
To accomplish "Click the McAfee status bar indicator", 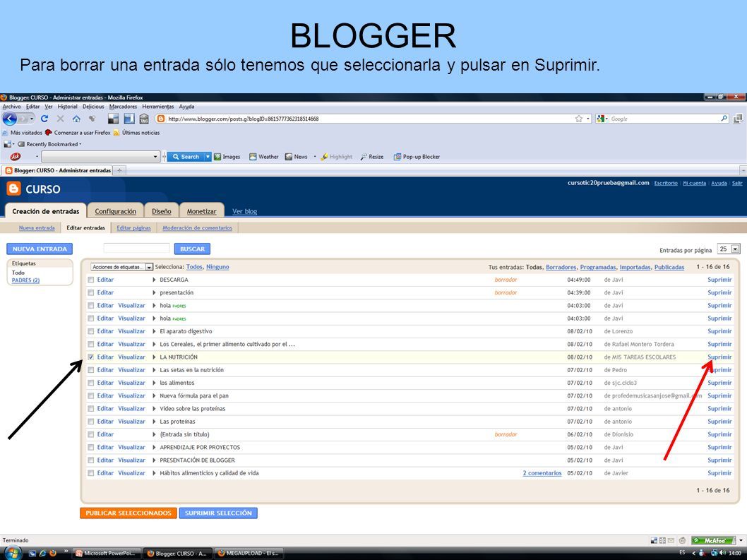I will tap(713, 540).
